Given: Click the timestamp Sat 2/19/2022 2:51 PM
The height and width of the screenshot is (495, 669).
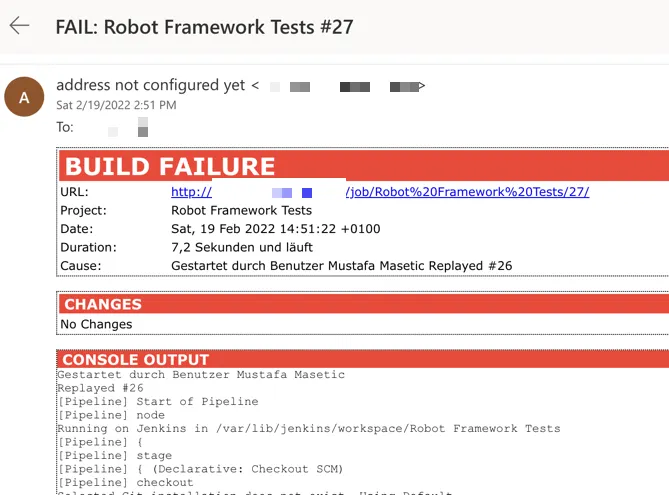Looking at the screenshot, I should pyautogui.click(x=116, y=105).
